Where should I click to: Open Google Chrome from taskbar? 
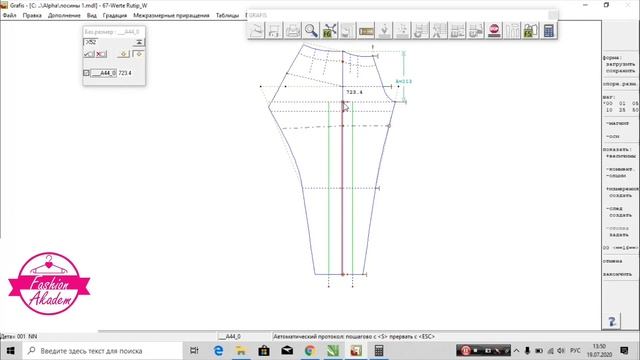coord(310,351)
